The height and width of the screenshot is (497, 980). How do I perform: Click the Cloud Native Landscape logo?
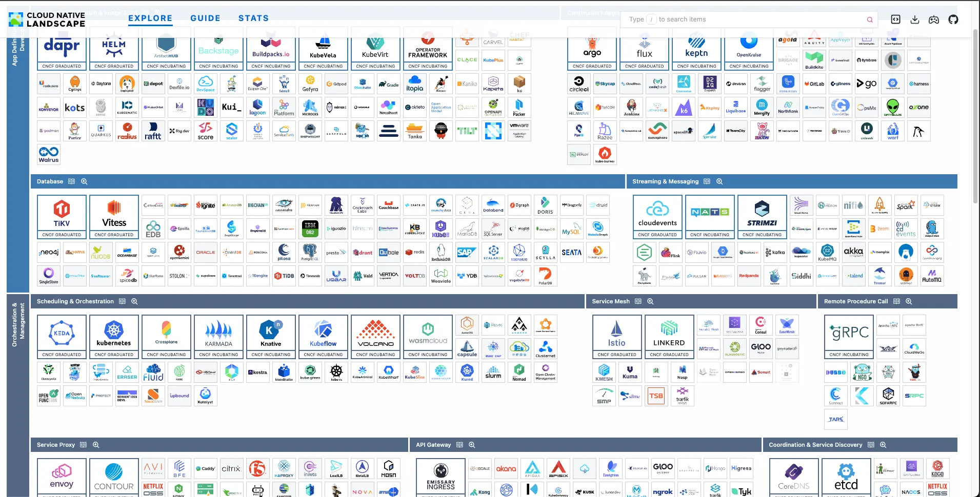click(47, 19)
